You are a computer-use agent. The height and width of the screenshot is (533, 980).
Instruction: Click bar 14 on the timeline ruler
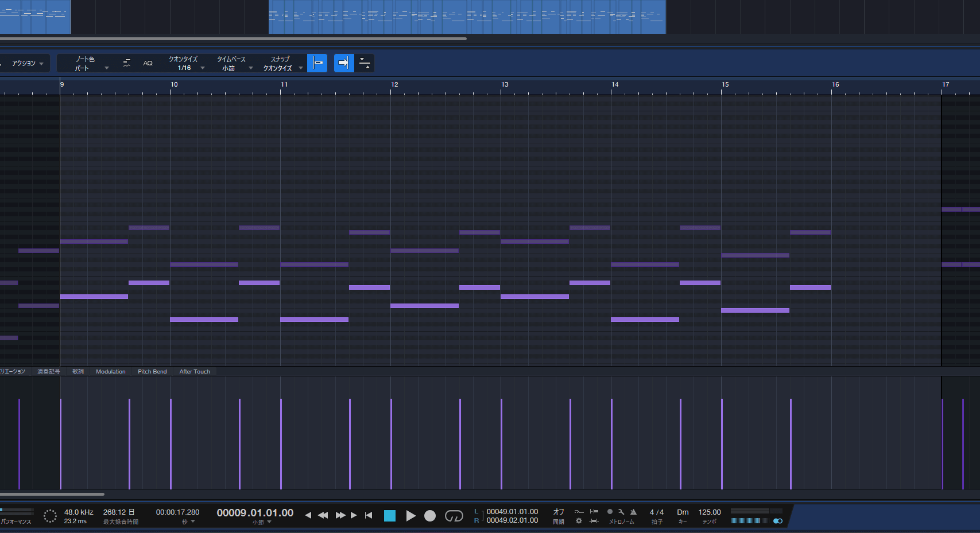pos(615,85)
